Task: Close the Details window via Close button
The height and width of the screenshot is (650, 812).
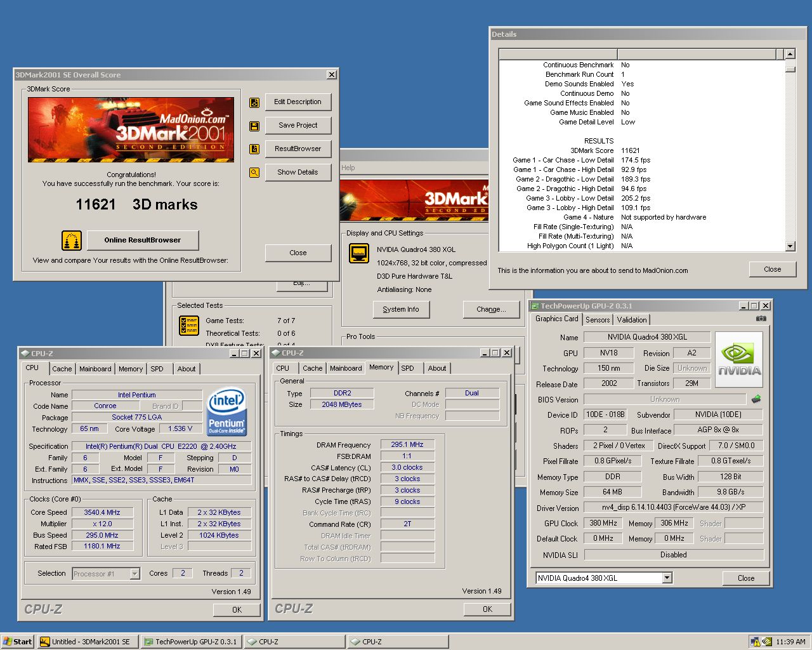Action: point(772,269)
